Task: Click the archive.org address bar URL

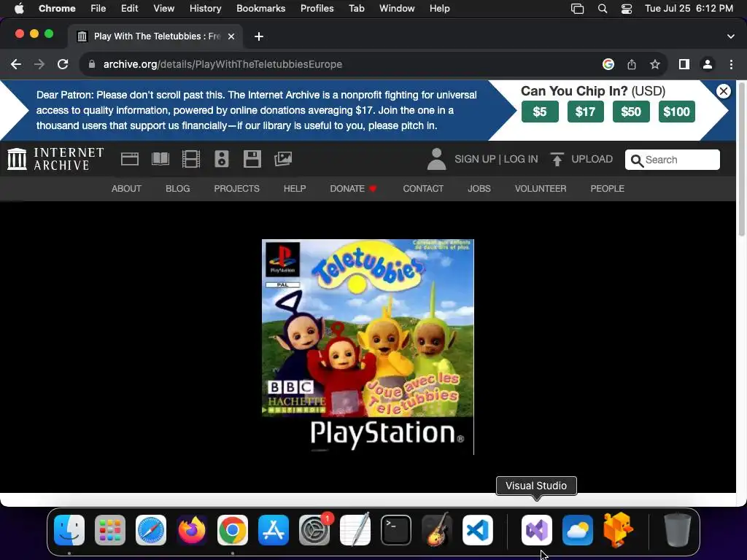Action: coord(222,64)
